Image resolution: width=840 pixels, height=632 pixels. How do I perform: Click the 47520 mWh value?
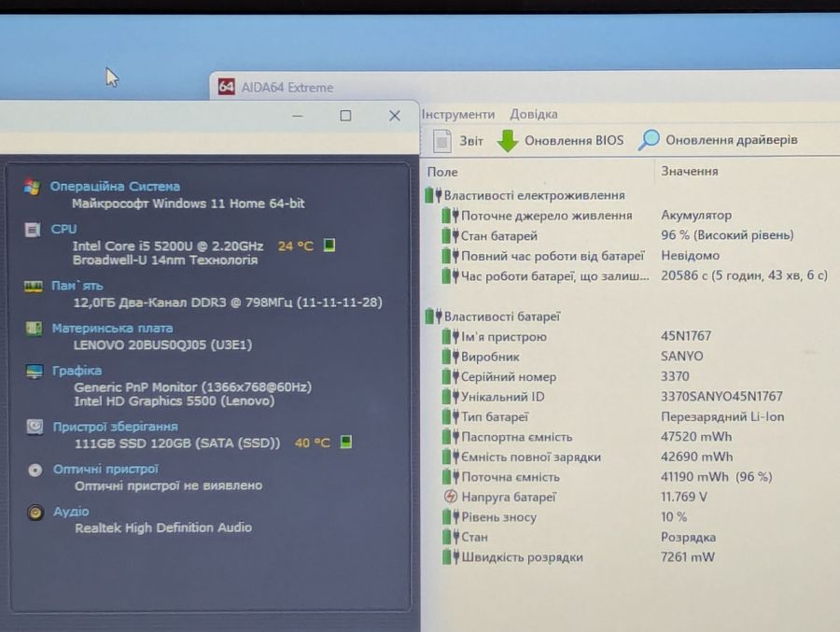696,436
